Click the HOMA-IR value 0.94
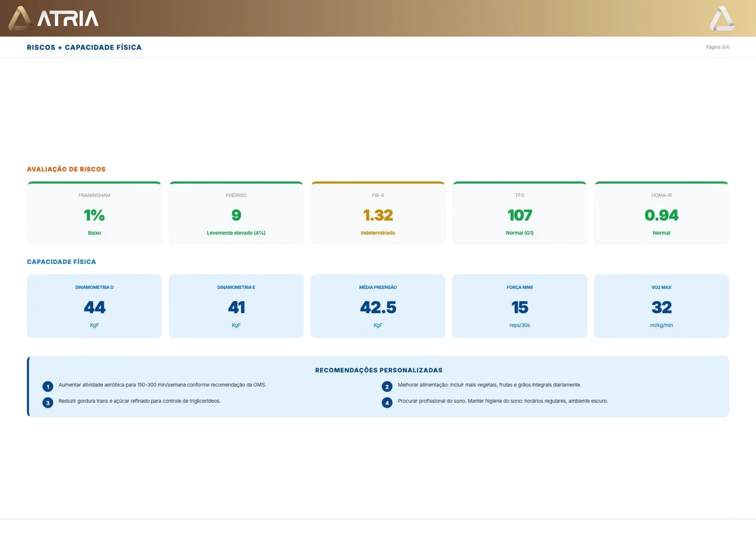 pos(661,215)
